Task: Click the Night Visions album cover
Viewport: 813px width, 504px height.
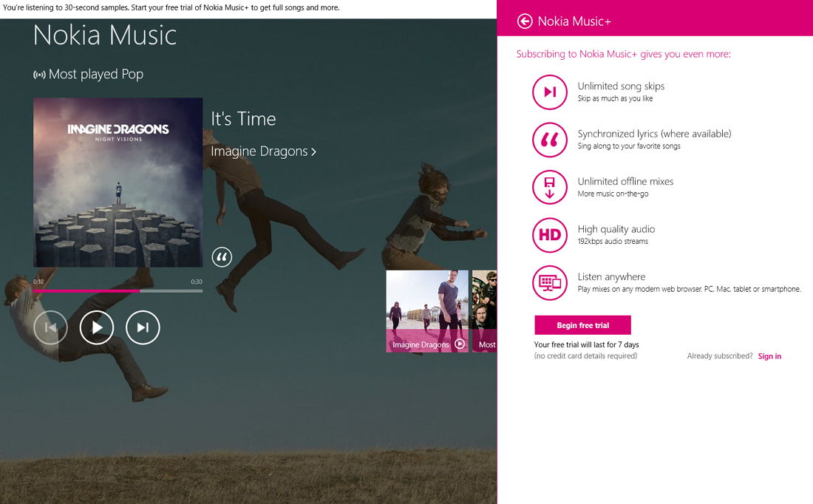Action: pyautogui.click(x=118, y=183)
